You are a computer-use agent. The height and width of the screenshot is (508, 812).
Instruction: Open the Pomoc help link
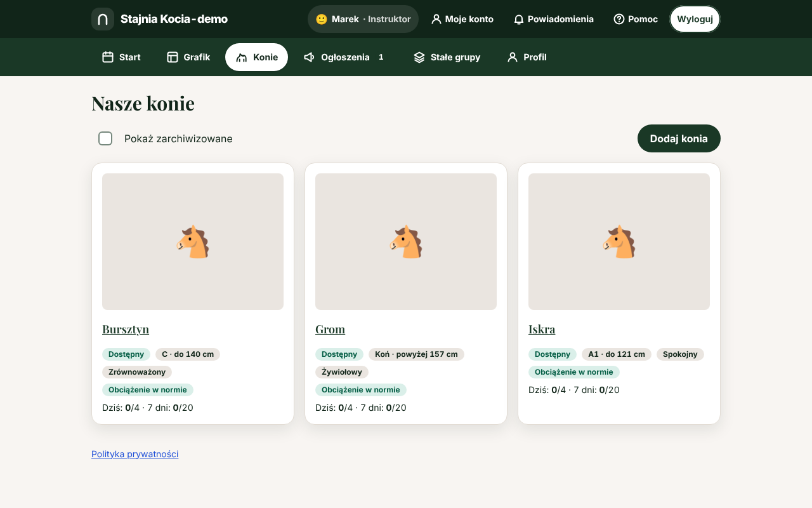point(636,19)
